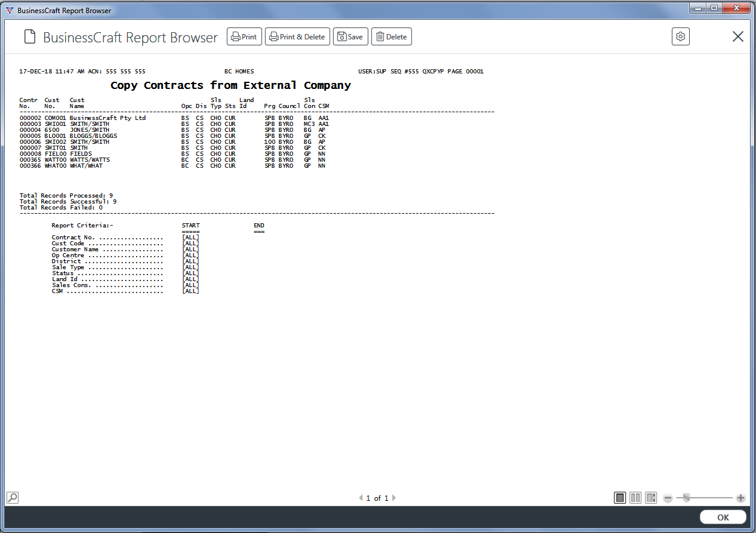Click [ALL] value for District
This screenshot has width=756, height=533.
(190, 261)
